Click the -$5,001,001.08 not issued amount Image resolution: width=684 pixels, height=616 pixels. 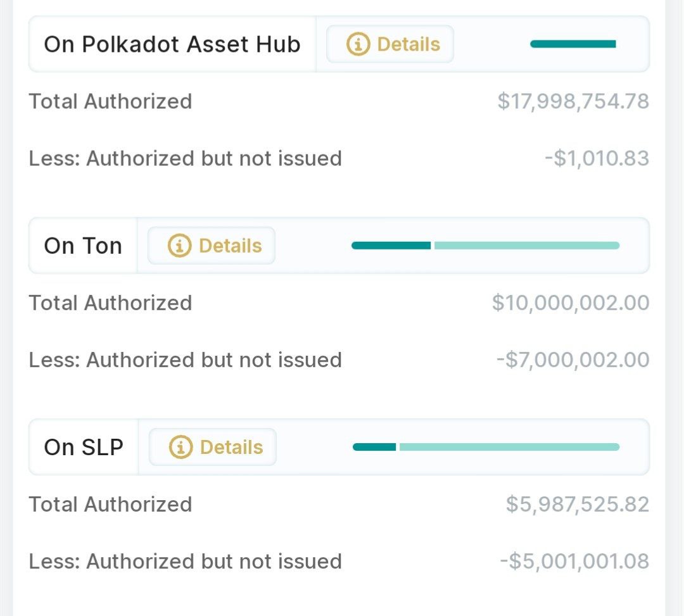pos(574,561)
